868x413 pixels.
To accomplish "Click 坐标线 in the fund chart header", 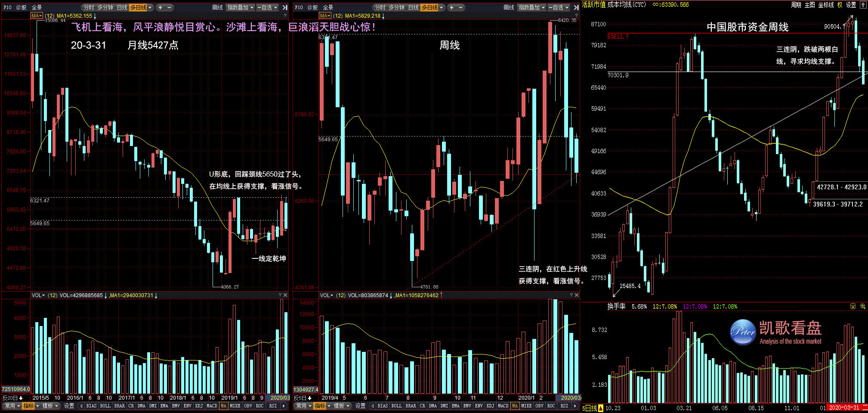I will click(x=826, y=5).
